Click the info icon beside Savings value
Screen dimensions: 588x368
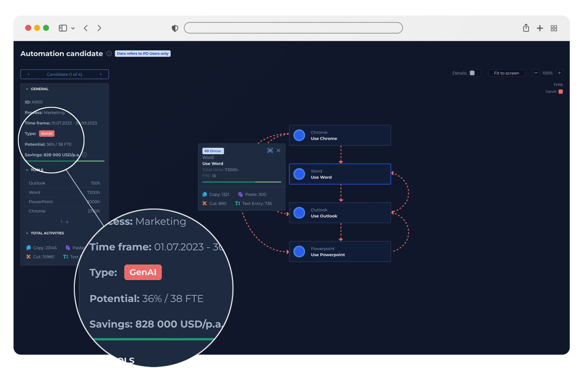coord(85,155)
